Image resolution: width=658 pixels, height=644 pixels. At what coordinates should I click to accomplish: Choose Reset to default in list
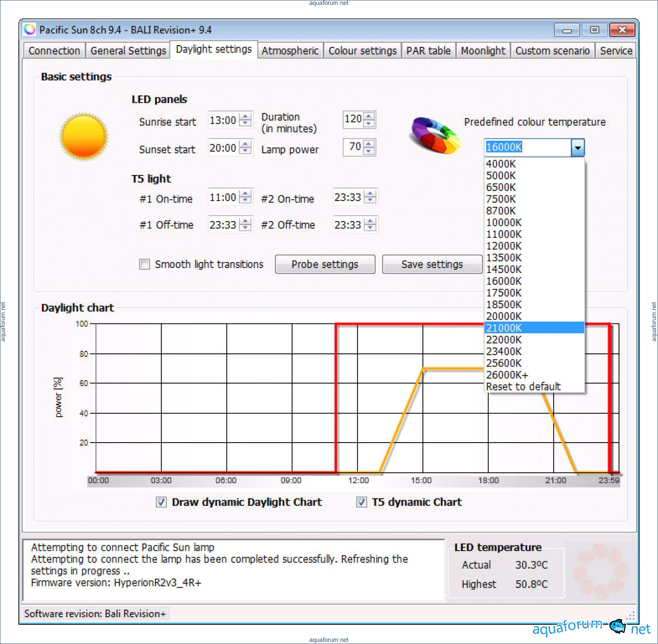(523, 387)
